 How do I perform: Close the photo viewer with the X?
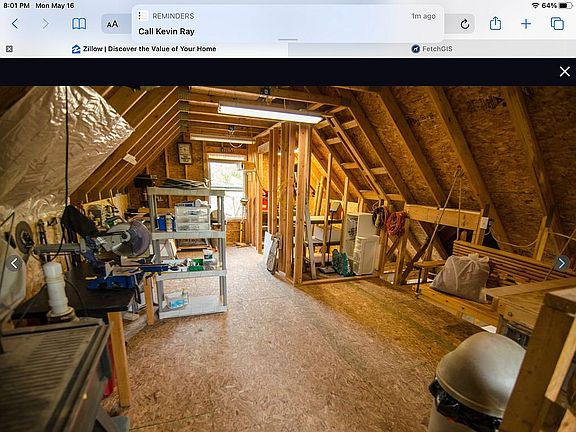tap(565, 71)
